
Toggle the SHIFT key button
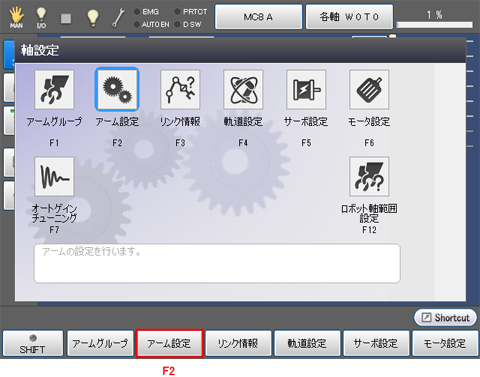[x=33, y=343]
